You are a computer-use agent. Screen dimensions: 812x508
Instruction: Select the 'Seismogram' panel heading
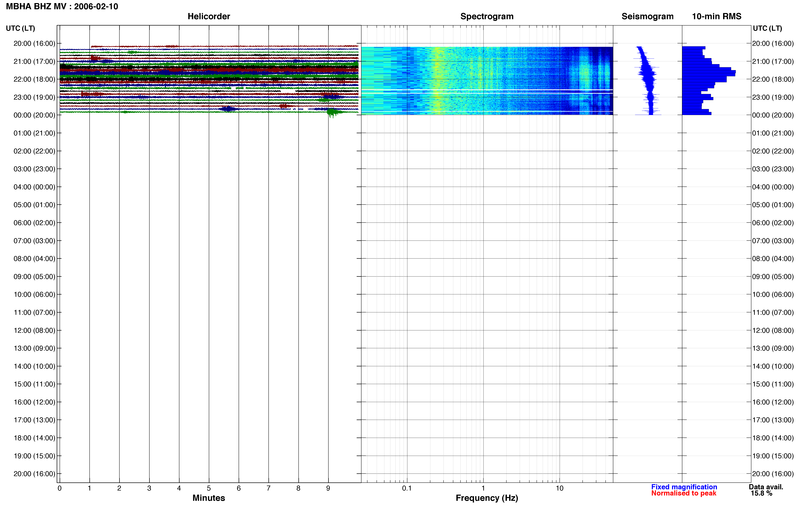click(x=648, y=16)
